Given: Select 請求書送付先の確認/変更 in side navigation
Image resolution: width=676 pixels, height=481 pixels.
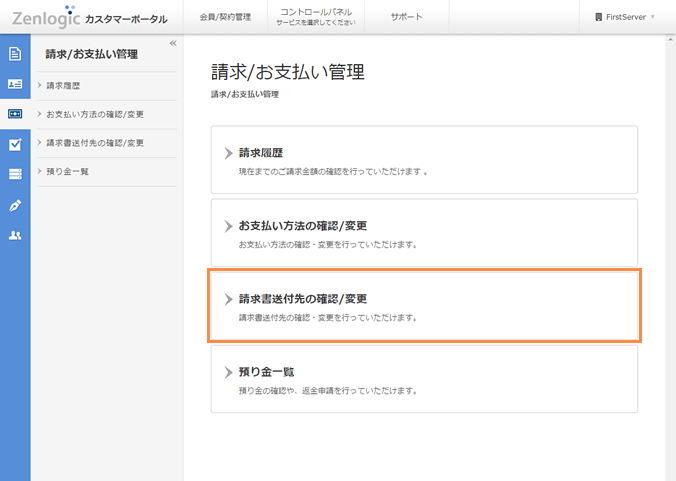Looking at the screenshot, I should [x=96, y=143].
